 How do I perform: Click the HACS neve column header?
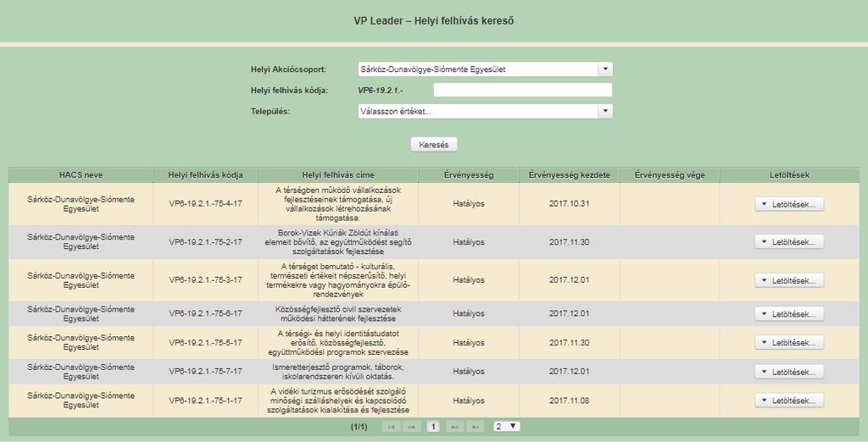[81, 174]
